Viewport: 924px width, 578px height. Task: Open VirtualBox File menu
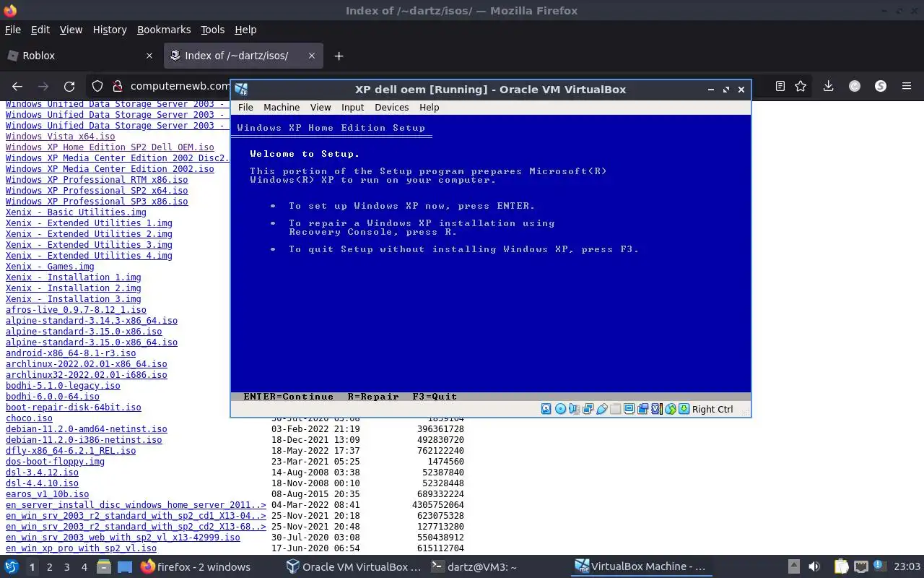245,107
